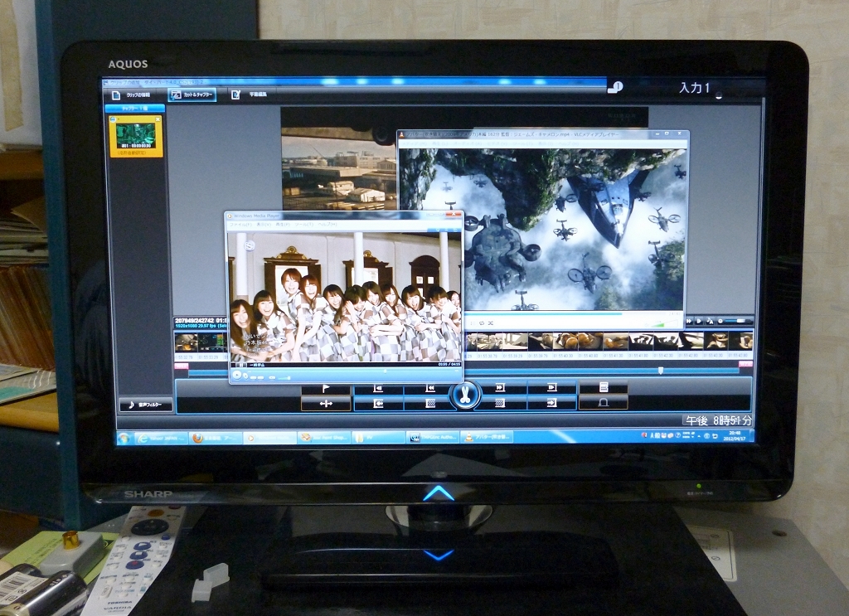This screenshot has width=849, height=616.
Task: Click the VLC shuffle control icon
Action: (490, 323)
